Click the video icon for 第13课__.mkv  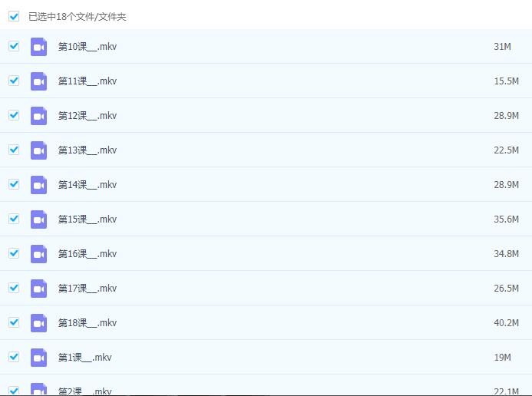coord(38,150)
